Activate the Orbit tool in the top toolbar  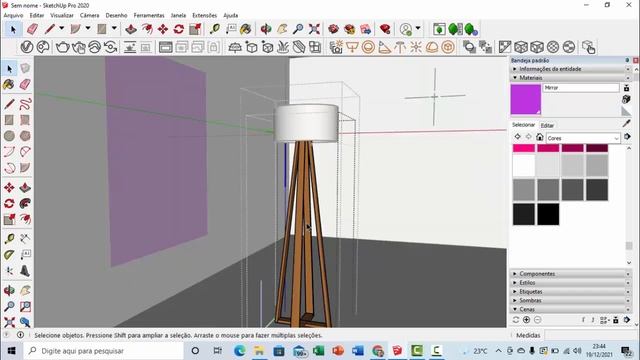pos(266,29)
